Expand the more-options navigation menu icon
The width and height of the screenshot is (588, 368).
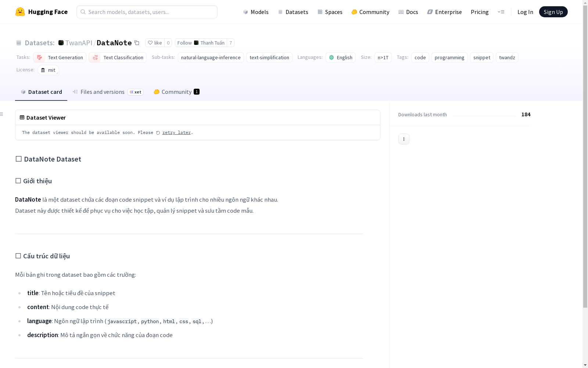click(501, 12)
